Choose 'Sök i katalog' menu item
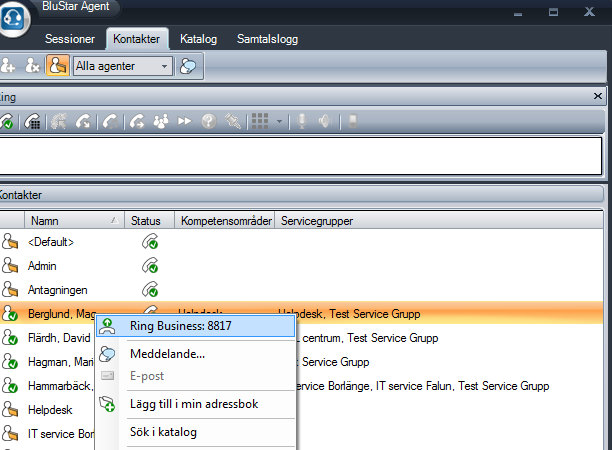The width and height of the screenshot is (612, 450). [196, 432]
